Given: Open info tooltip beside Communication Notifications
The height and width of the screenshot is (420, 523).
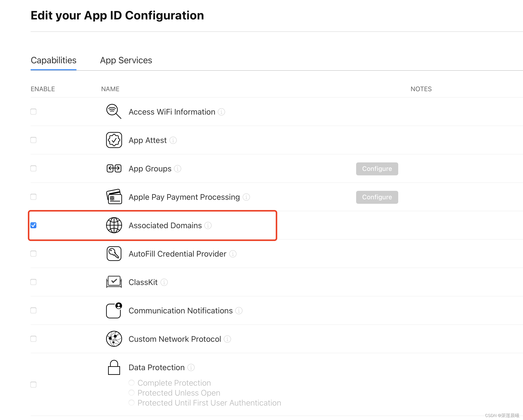Looking at the screenshot, I should 239,311.
